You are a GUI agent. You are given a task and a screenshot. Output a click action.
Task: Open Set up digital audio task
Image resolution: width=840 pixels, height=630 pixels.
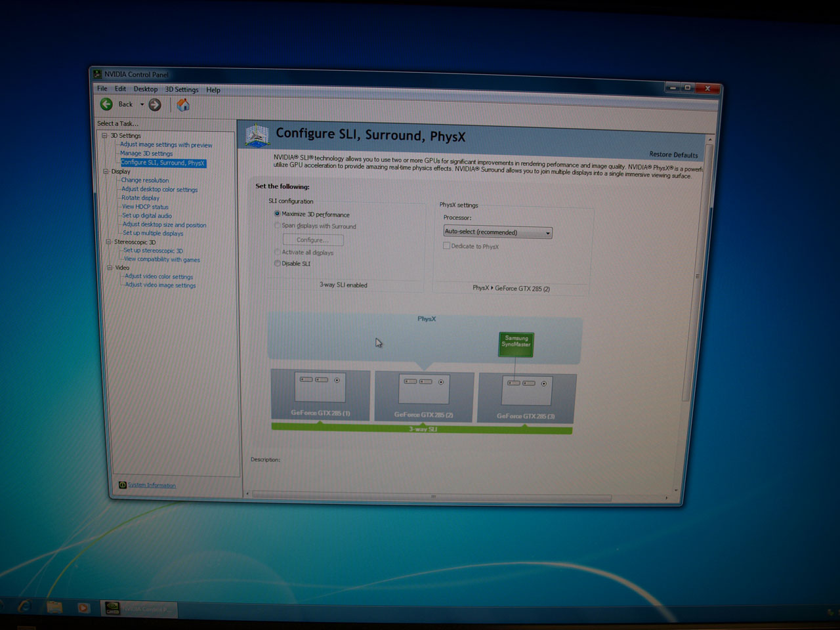147,215
